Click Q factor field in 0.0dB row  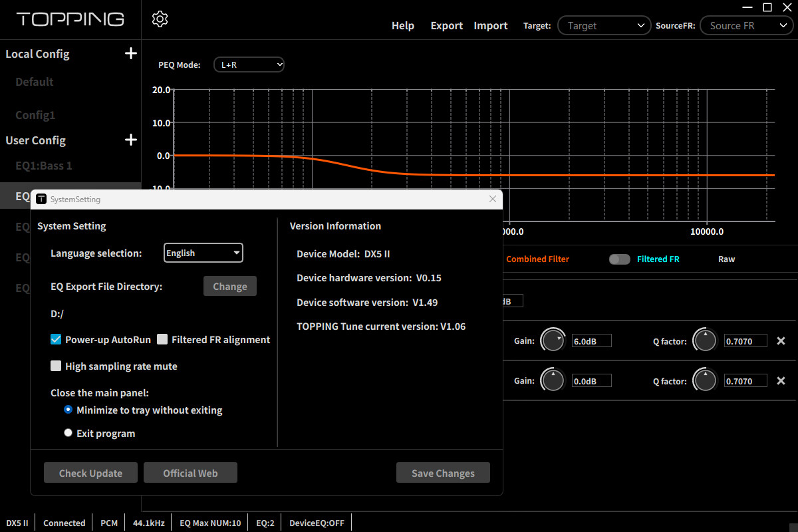pos(745,381)
